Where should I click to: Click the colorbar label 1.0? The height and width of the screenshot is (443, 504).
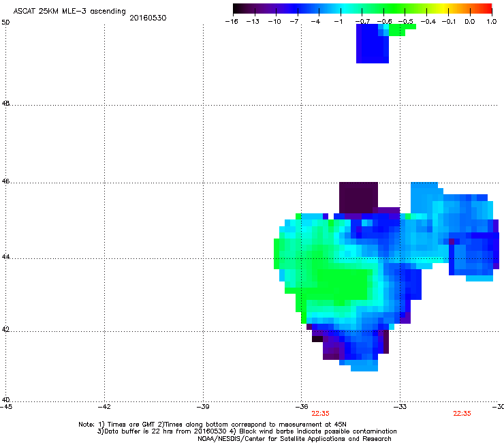(492, 22)
